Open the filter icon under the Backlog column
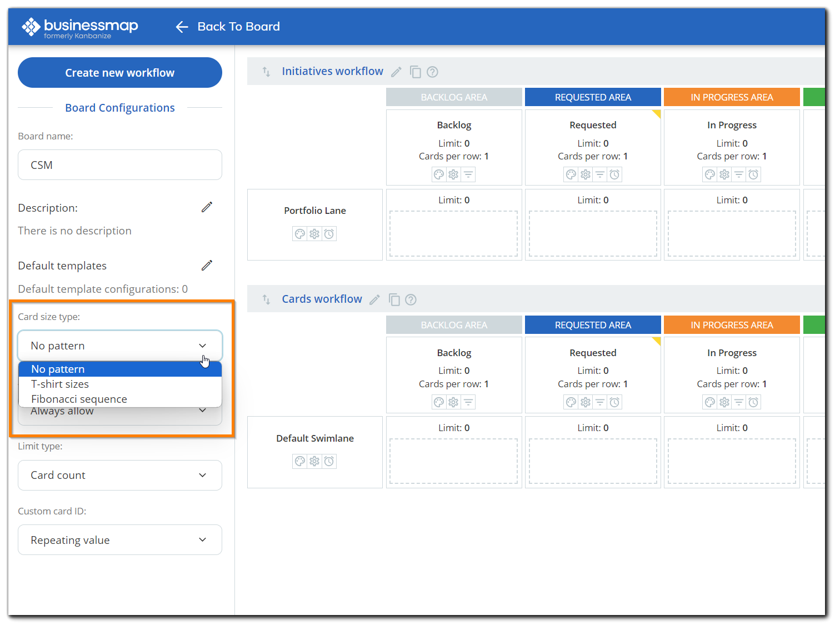 tap(468, 174)
